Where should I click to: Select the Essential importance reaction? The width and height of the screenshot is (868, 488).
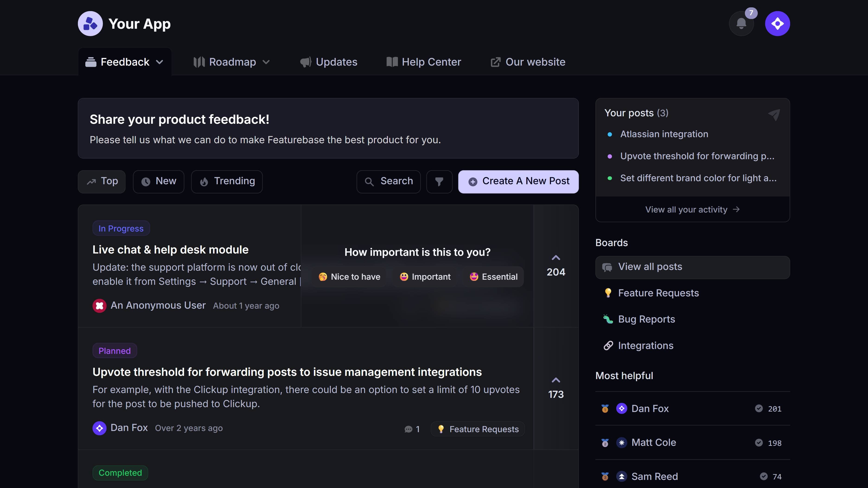[493, 277]
